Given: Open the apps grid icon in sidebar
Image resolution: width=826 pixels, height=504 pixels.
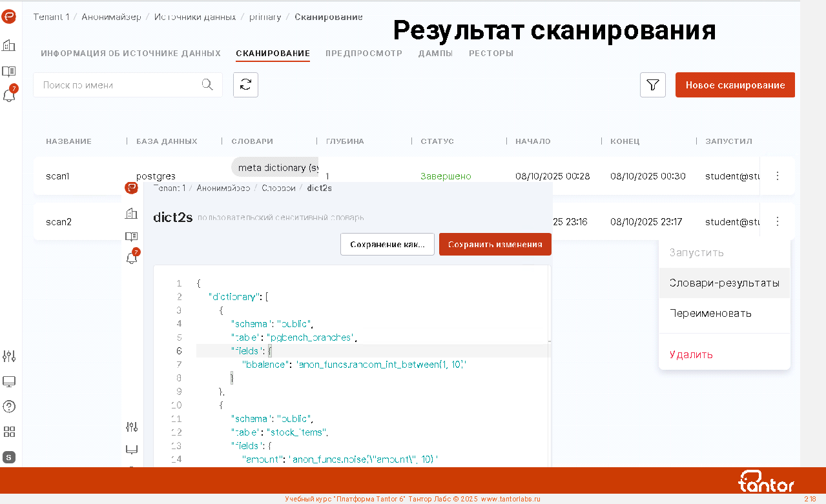Looking at the screenshot, I should click(9, 432).
